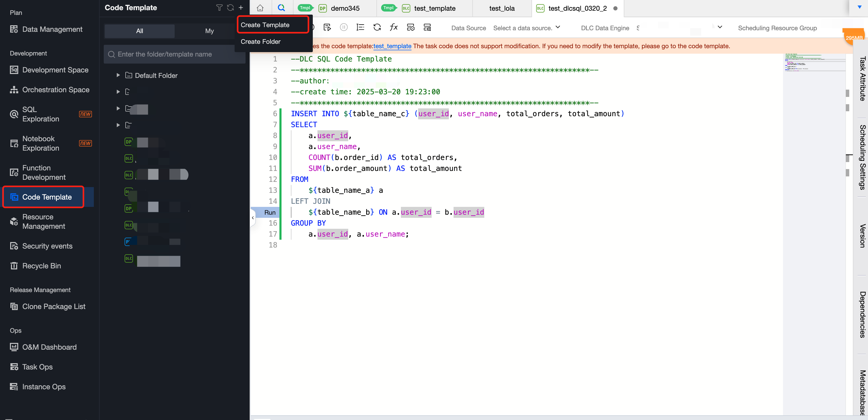Switch to the test_lola tab

point(502,8)
